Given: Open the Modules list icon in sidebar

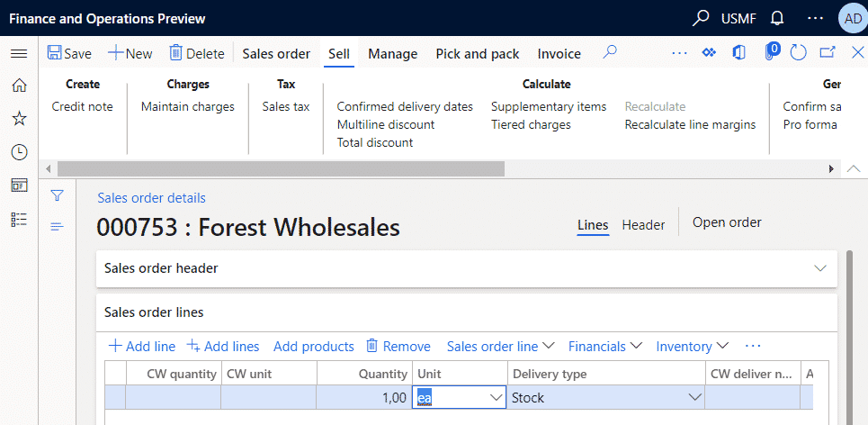Looking at the screenshot, I should 20,220.
